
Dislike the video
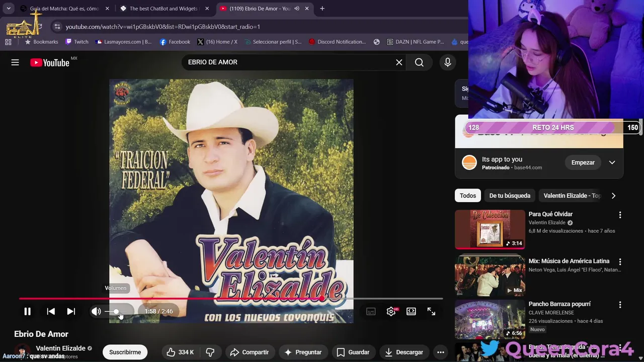(210, 352)
